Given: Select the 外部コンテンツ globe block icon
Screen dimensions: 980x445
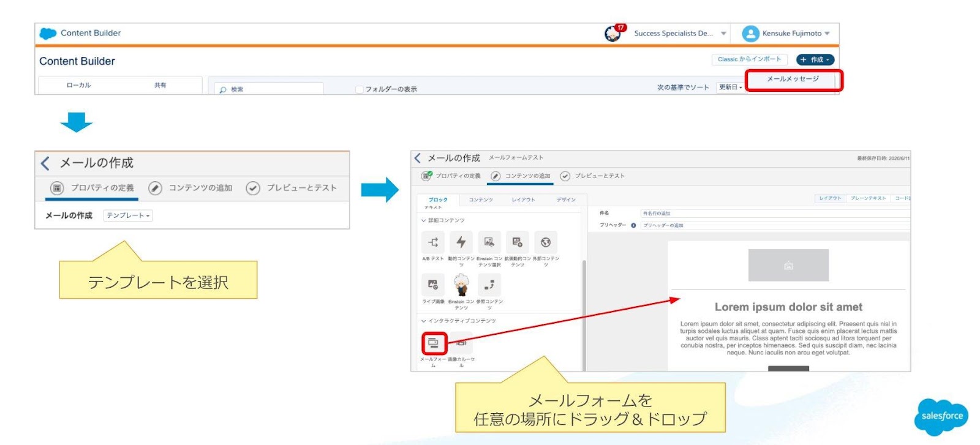Looking at the screenshot, I should [546, 242].
